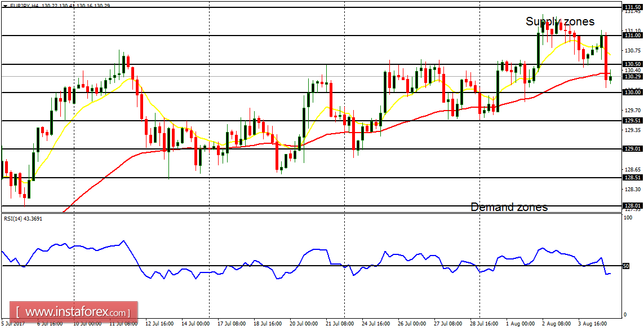644x330 pixels.
Task: Click the current price 130.29 label
Action: click(x=632, y=77)
